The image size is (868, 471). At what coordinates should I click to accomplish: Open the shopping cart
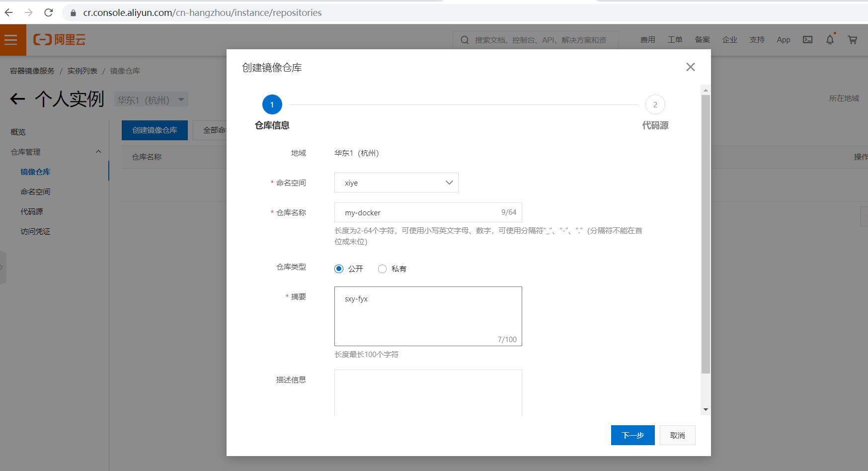click(x=852, y=40)
